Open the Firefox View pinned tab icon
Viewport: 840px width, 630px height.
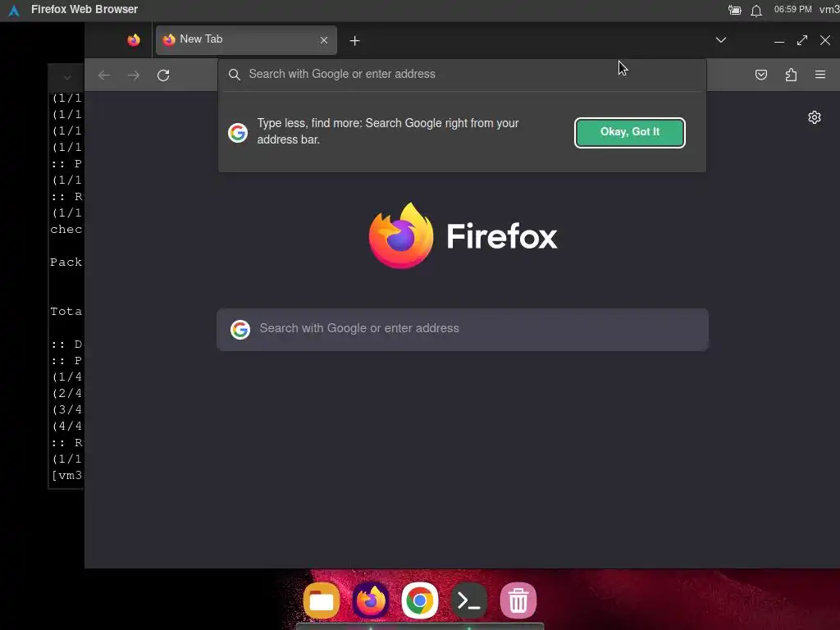pos(134,39)
